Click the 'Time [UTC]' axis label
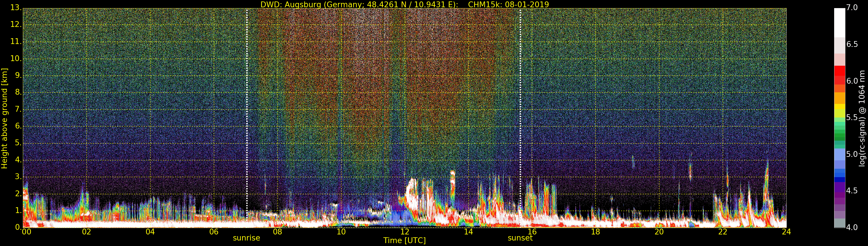 coord(404,241)
